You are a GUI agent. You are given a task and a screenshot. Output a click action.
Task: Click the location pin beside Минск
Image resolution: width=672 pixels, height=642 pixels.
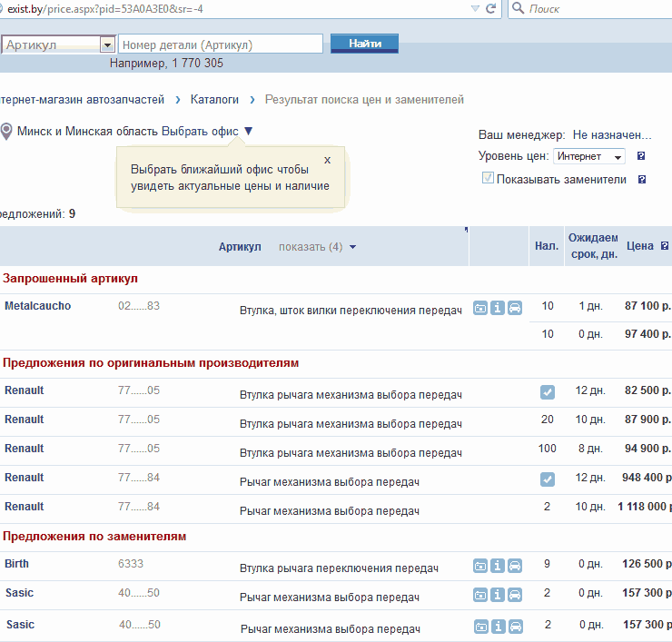point(6,131)
